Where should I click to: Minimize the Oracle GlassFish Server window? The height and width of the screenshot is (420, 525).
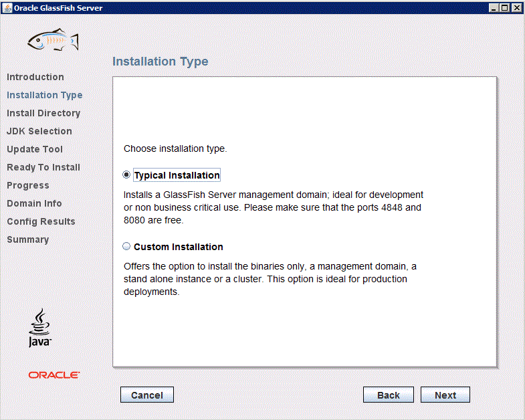(x=494, y=8)
